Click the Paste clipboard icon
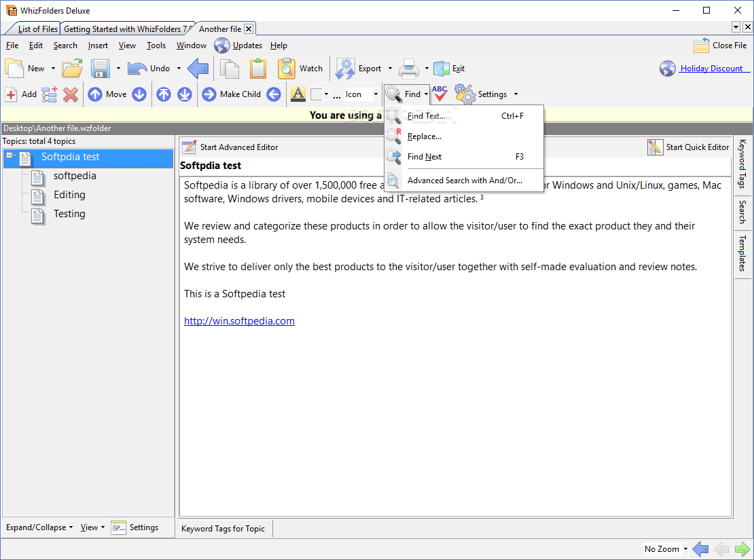This screenshot has width=754, height=560. click(x=257, y=69)
